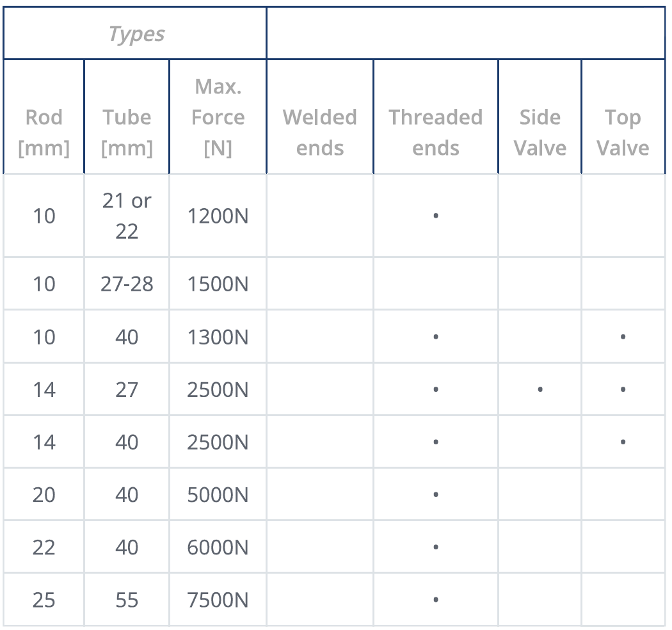Select the "Rod [mm]" column header

point(44,133)
